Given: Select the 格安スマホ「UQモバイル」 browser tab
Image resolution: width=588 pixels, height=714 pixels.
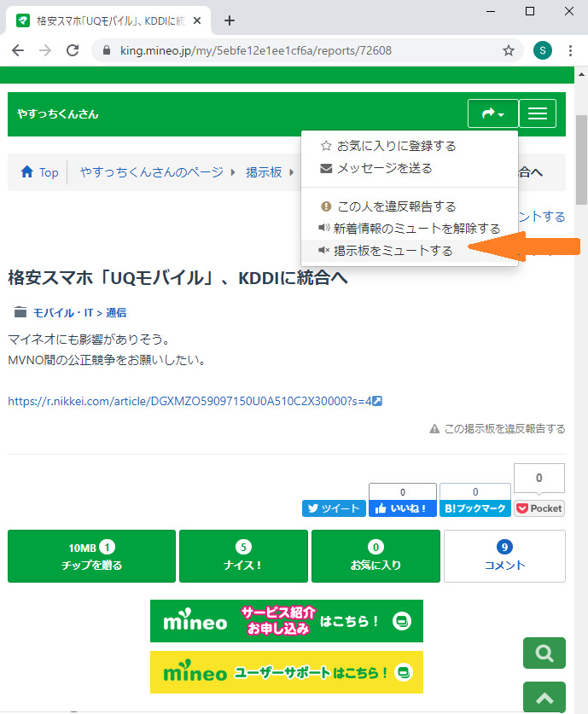Looking at the screenshot, I should 108,20.
